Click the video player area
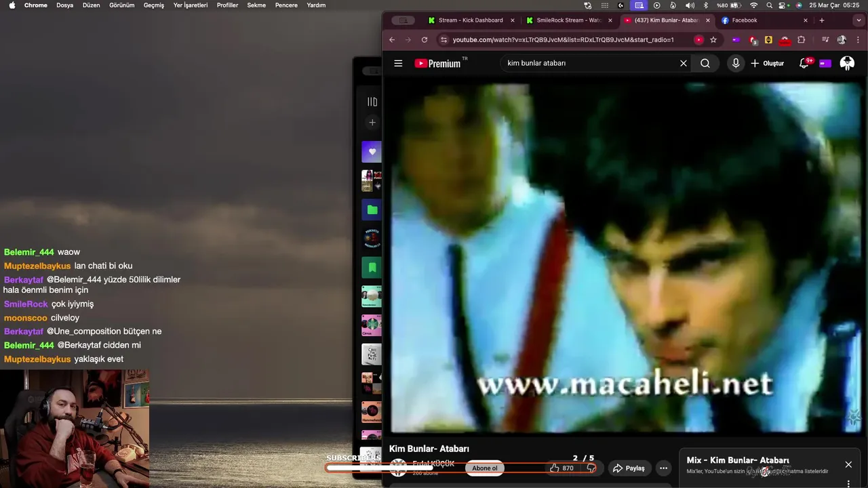The image size is (868, 488). point(624,258)
